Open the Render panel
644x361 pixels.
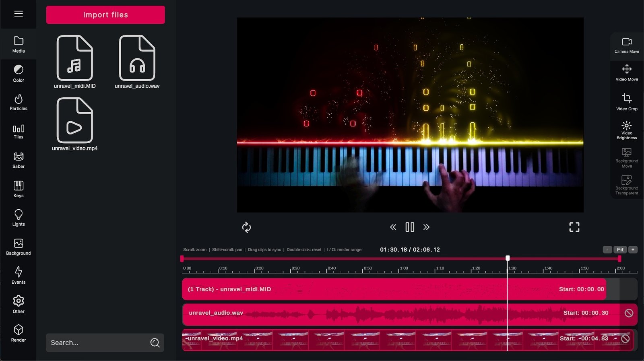click(x=19, y=334)
